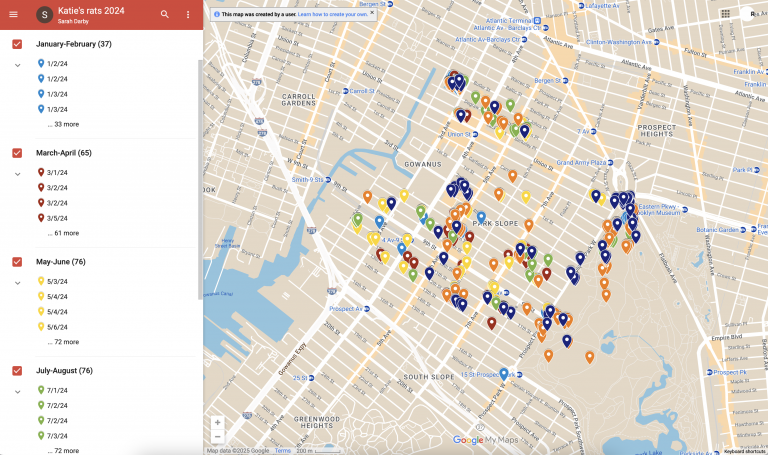The height and width of the screenshot is (455, 768).
Task: Open the three-dot more options menu
Action: pos(188,15)
